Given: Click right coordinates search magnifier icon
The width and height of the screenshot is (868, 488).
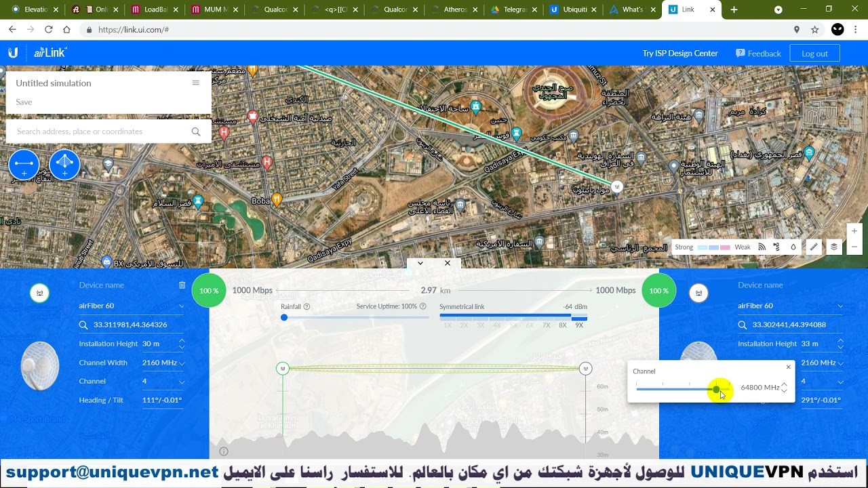Looking at the screenshot, I should pyautogui.click(x=743, y=325).
